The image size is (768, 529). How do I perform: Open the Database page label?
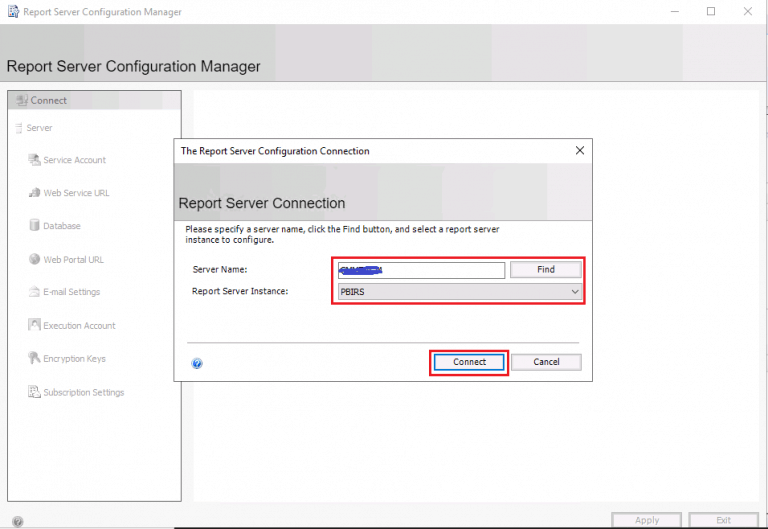[x=62, y=226]
